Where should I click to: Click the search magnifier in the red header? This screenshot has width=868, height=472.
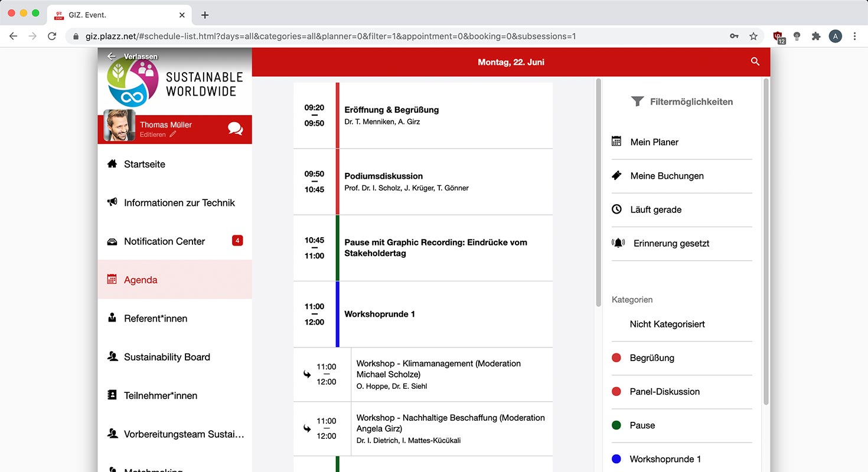point(755,62)
